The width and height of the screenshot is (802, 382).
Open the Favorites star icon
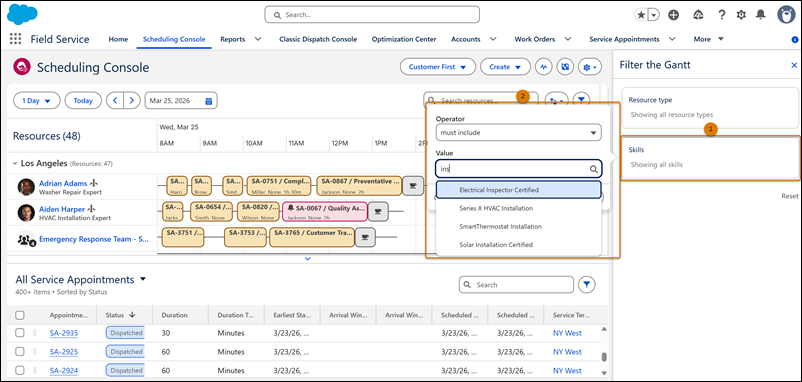click(x=641, y=15)
